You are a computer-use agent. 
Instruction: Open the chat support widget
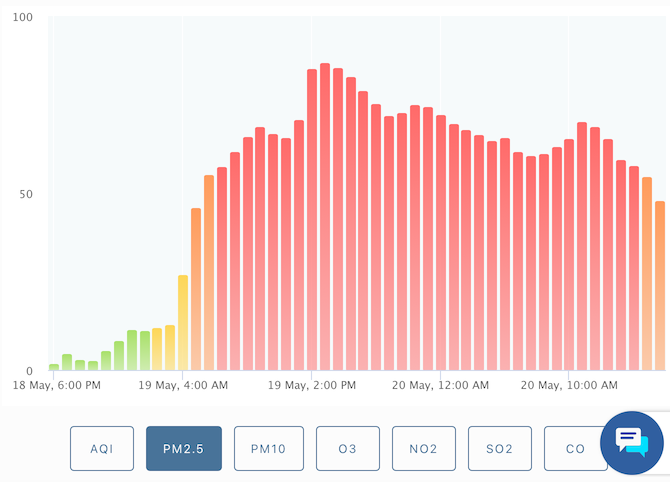click(632, 440)
